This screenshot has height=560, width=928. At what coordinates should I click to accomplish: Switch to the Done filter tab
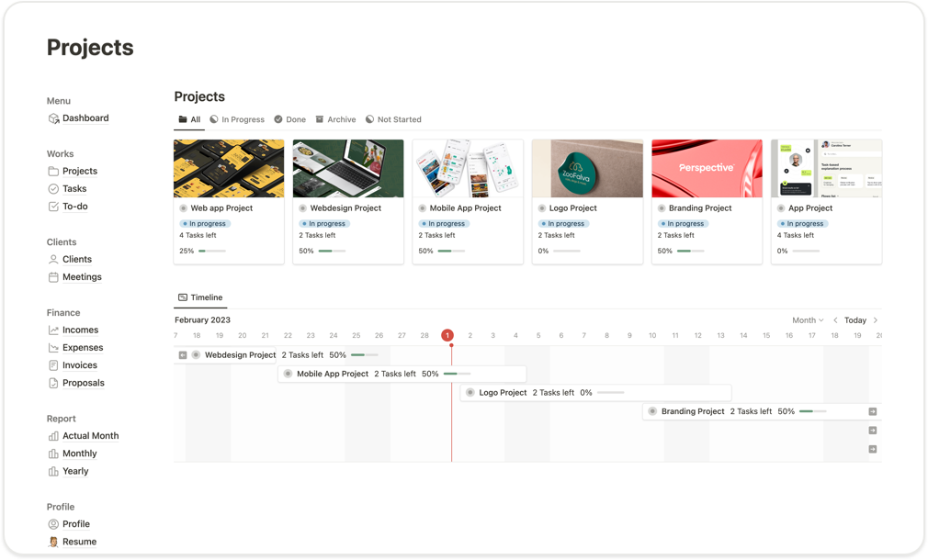point(289,118)
